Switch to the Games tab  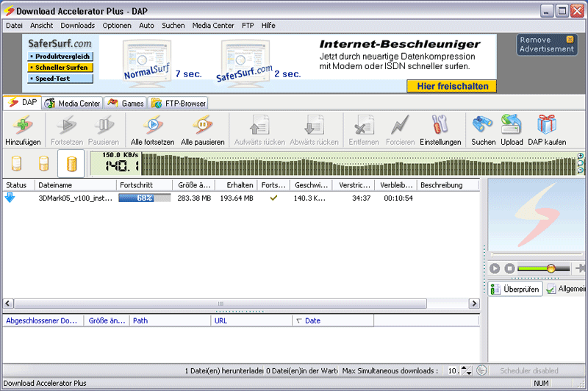tap(125, 103)
